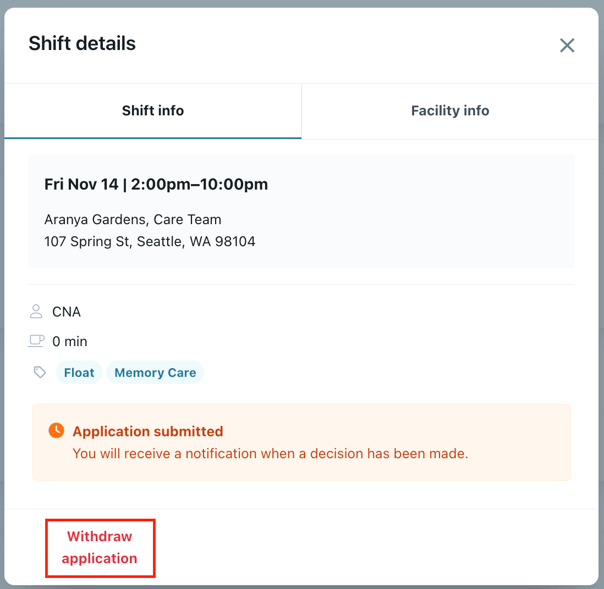Click the 107 Spring St address line

(149, 241)
